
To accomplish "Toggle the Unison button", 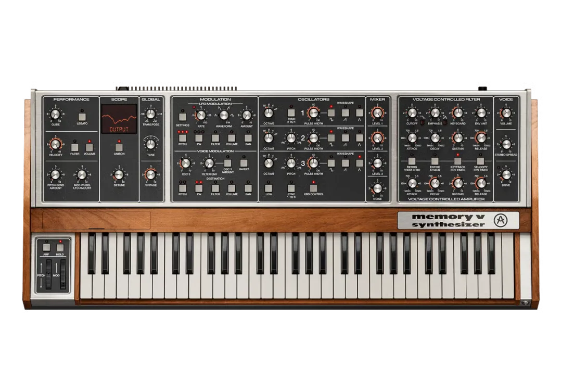I will click(x=119, y=147).
